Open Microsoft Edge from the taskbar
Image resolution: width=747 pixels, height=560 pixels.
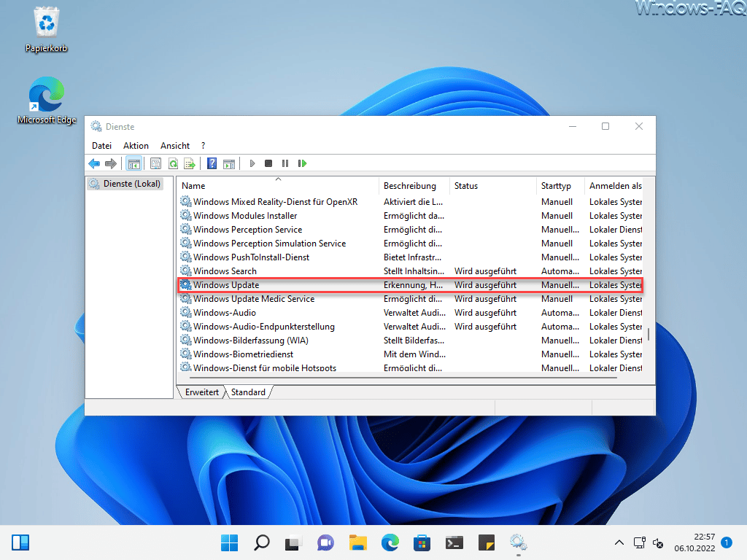(390, 542)
